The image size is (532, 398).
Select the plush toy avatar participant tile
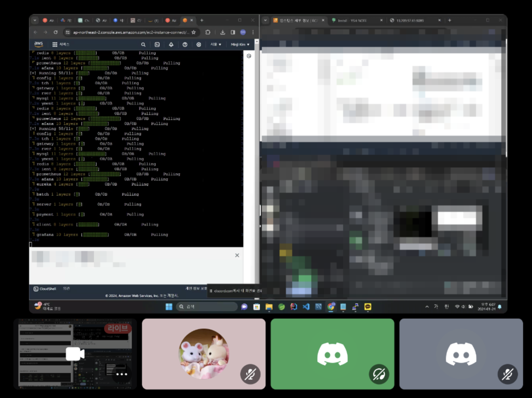(204, 354)
